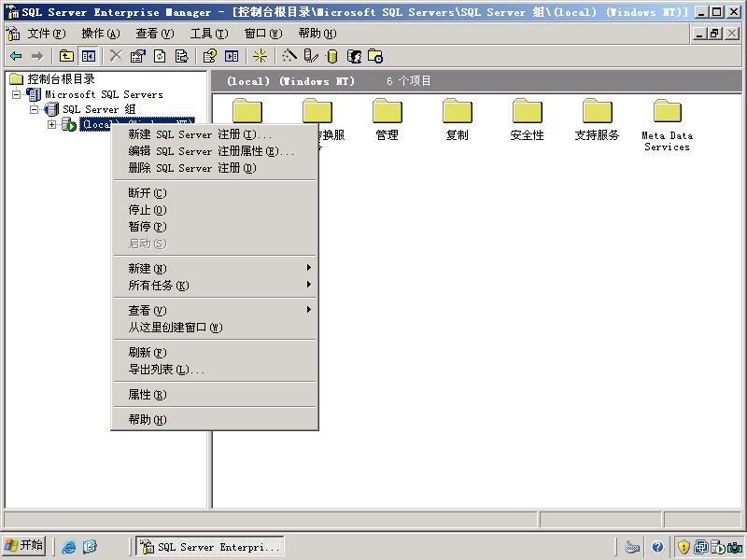Click the Back arrow in the toolbar
Screen dimensions: 747x560
[16, 56]
